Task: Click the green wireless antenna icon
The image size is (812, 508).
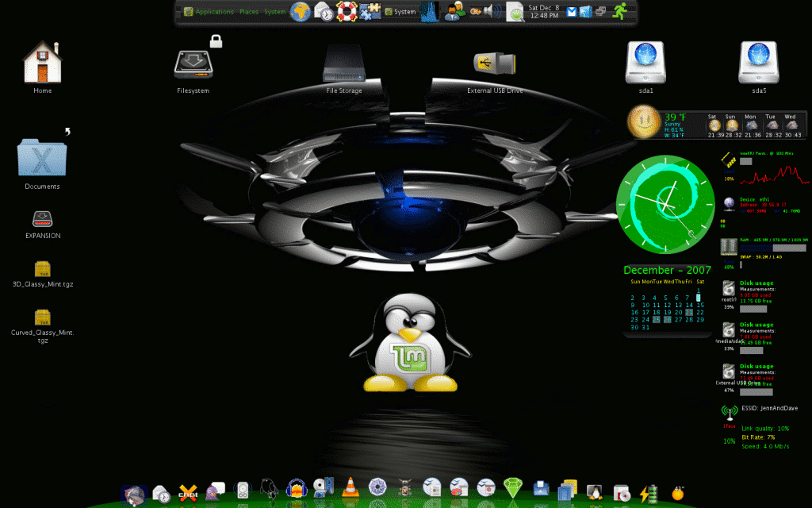Action: point(730,413)
